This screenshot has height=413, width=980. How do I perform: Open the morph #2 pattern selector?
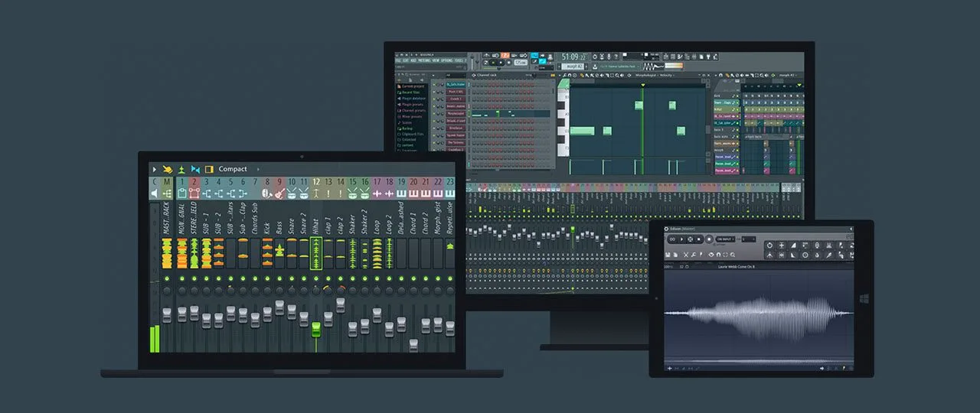coord(572,67)
